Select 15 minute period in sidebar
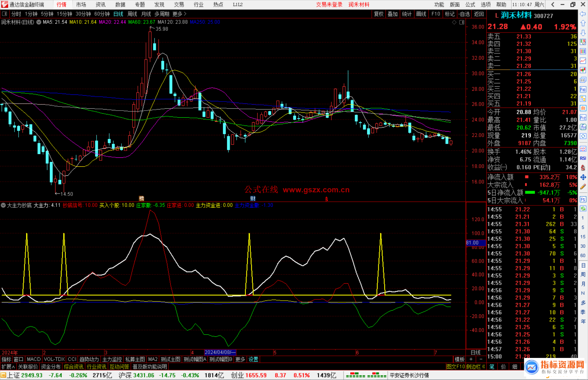 pos(583,237)
